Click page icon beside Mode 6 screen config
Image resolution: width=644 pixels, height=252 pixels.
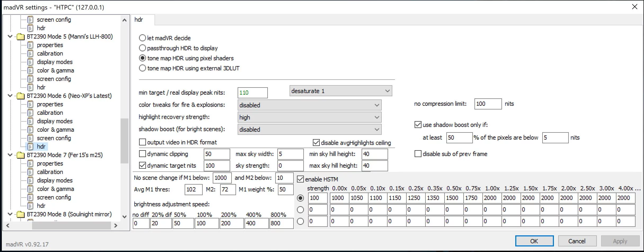pos(30,138)
